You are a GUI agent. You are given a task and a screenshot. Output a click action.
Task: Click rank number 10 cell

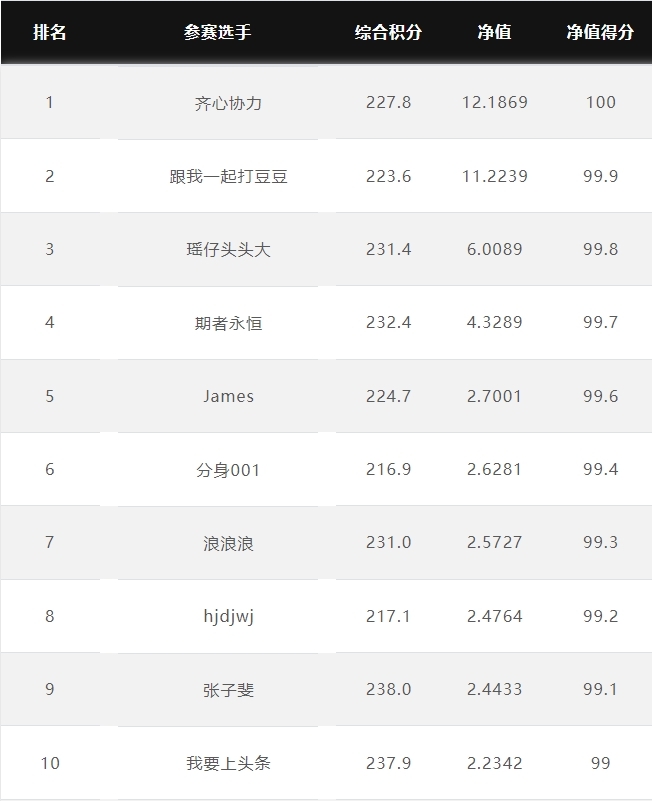[50, 763]
